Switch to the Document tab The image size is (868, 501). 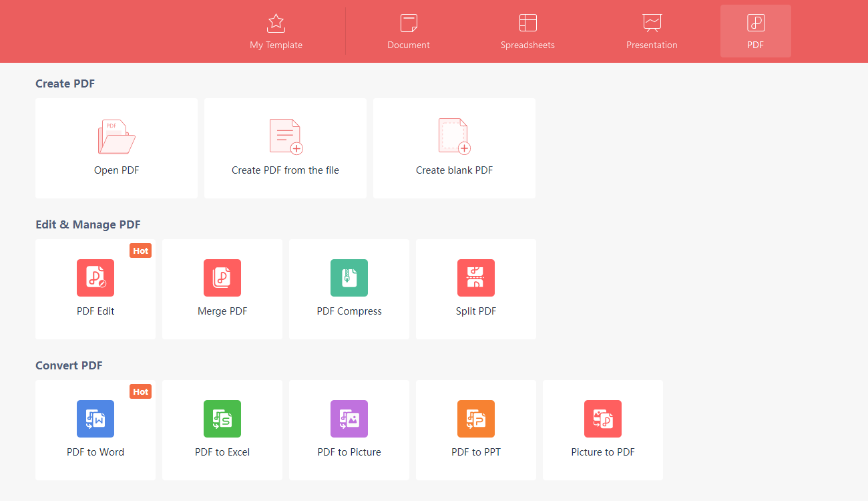pos(408,31)
